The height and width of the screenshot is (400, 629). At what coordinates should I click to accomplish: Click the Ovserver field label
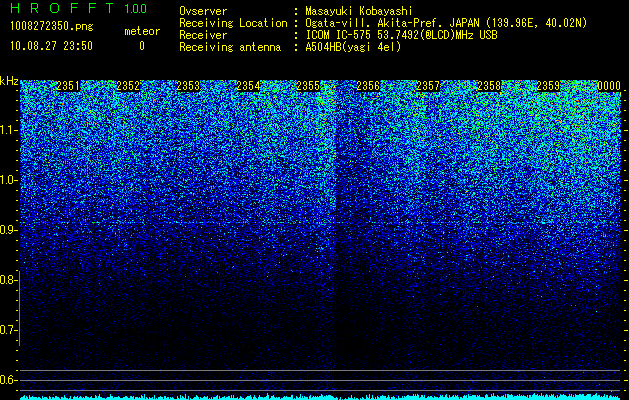click(x=203, y=11)
